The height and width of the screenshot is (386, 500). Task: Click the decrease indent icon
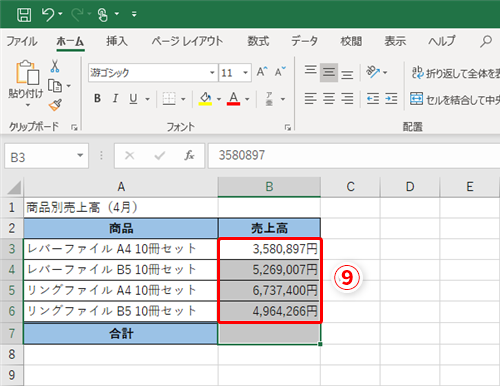tap(373, 99)
